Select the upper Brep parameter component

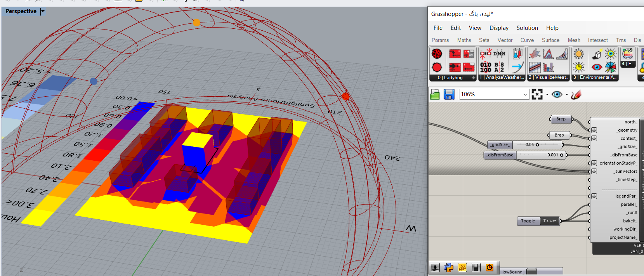click(x=561, y=119)
